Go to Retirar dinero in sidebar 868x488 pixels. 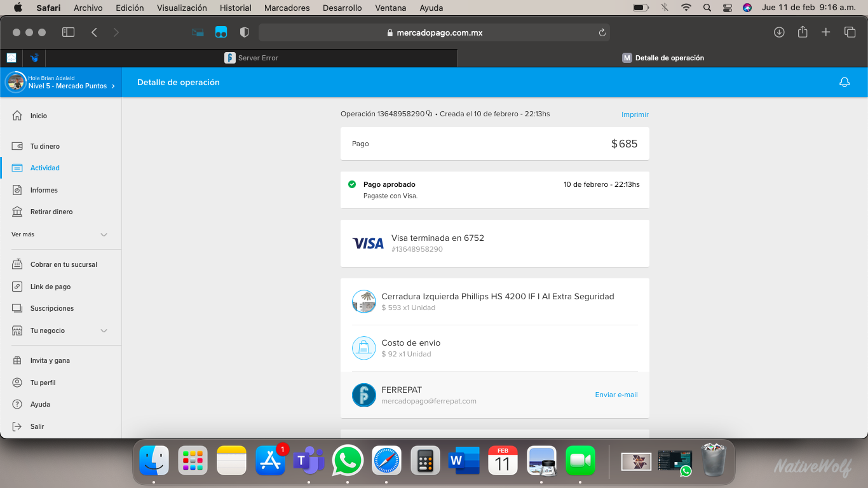pos(51,212)
